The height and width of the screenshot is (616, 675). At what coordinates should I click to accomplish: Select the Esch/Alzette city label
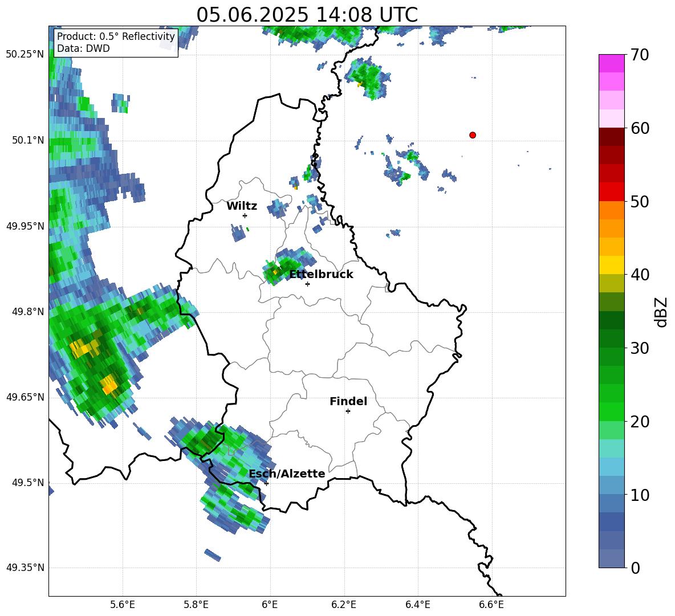pos(287,474)
